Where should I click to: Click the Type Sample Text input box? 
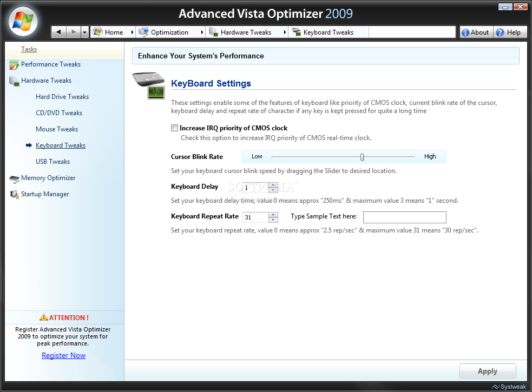(405, 217)
